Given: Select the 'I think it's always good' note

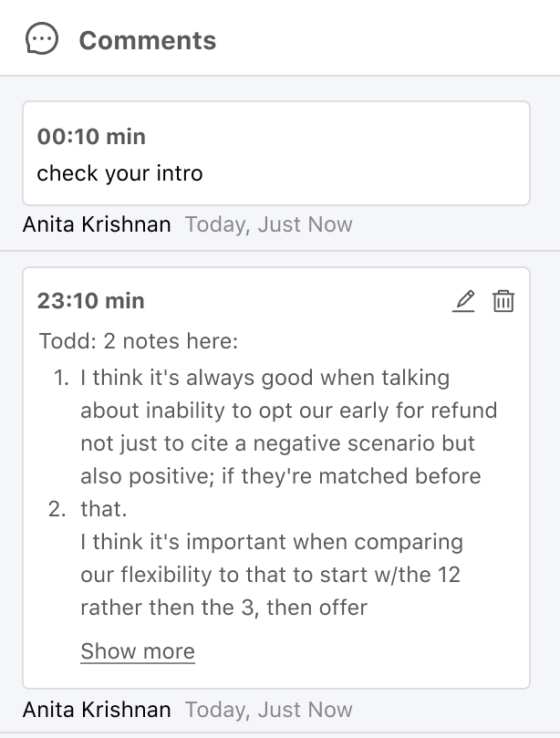Looking at the screenshot, I should (264, 378).
